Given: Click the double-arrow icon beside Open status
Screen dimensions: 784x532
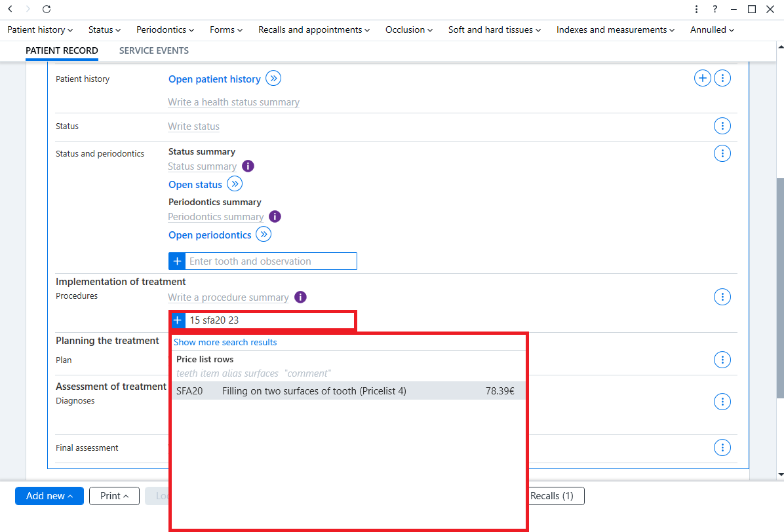Looking at the screenshot, I should coord(235,184).
